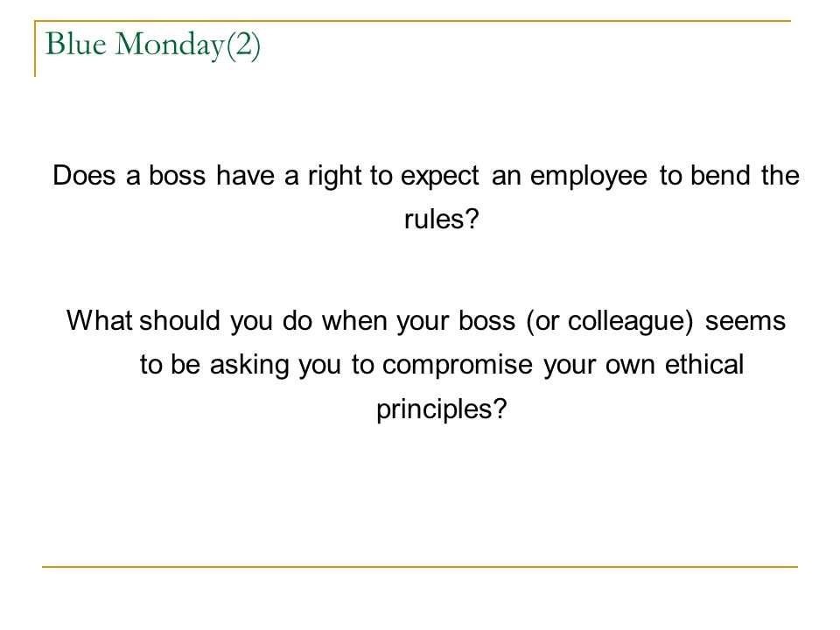Click the word "expect" in the first question

tap(440, 178)
